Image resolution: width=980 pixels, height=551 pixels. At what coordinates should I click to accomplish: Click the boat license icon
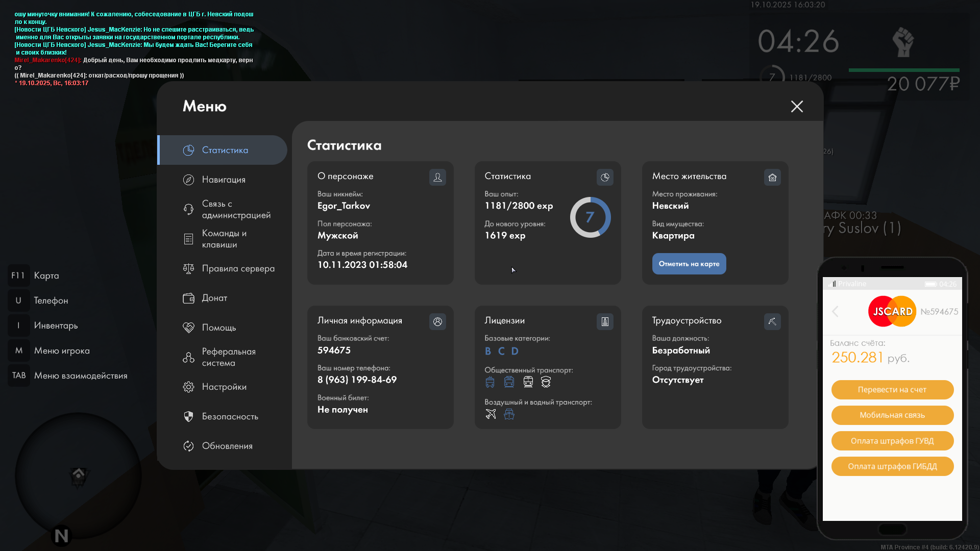509,414
